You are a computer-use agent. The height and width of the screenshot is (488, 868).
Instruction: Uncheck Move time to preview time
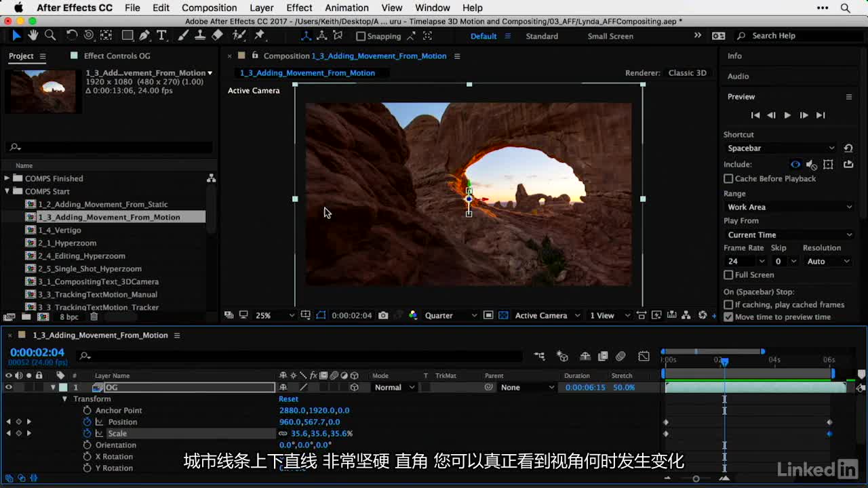(728, 317)
